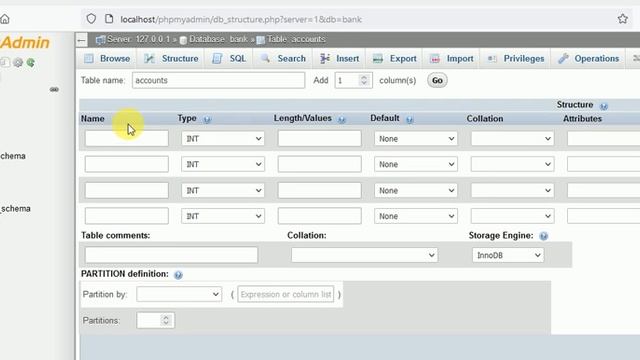Select the partially visible _schema database in sidebar

pos(16,209)
